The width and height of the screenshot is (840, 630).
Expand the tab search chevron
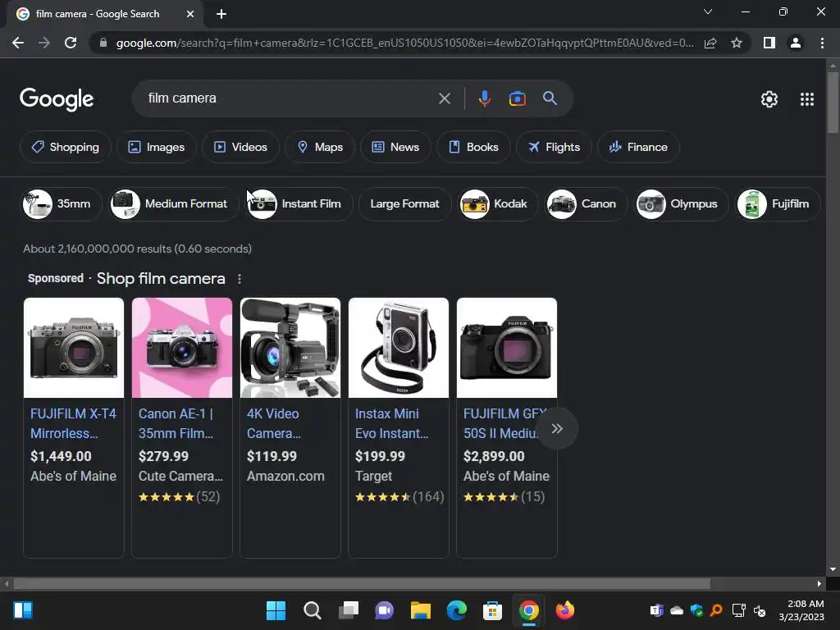point(708,11)
